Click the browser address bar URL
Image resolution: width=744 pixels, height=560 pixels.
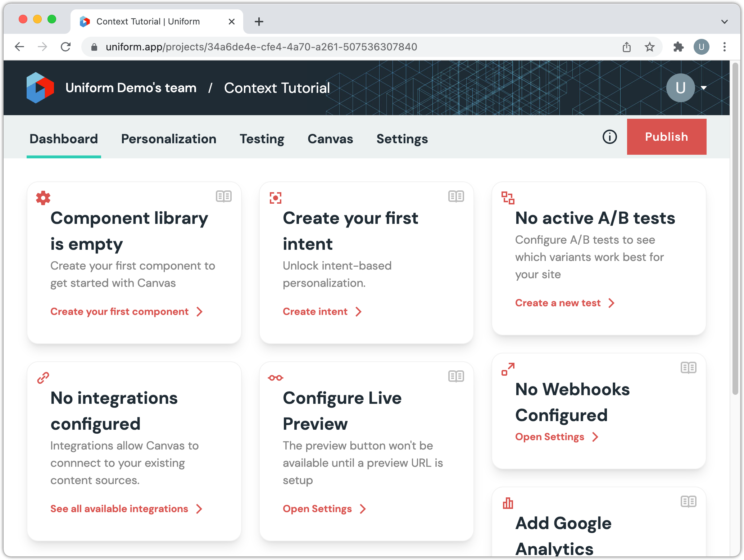tap(261, 47)
